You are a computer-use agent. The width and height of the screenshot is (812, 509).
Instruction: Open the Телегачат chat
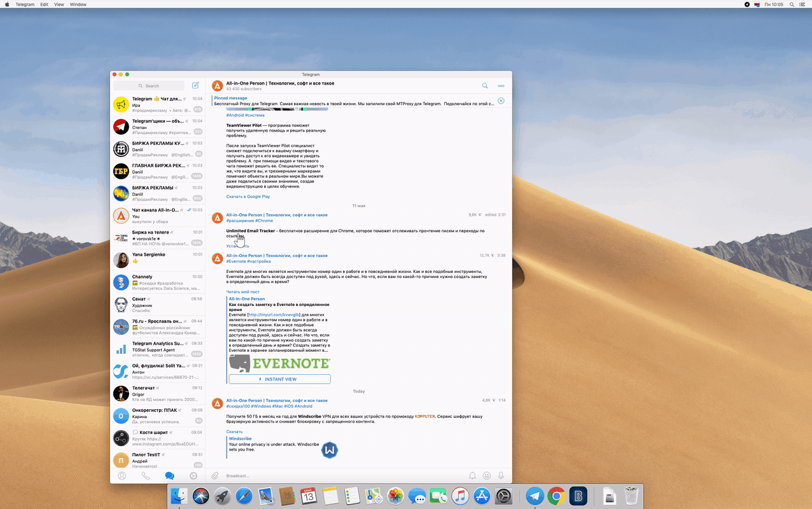[158, 394]
